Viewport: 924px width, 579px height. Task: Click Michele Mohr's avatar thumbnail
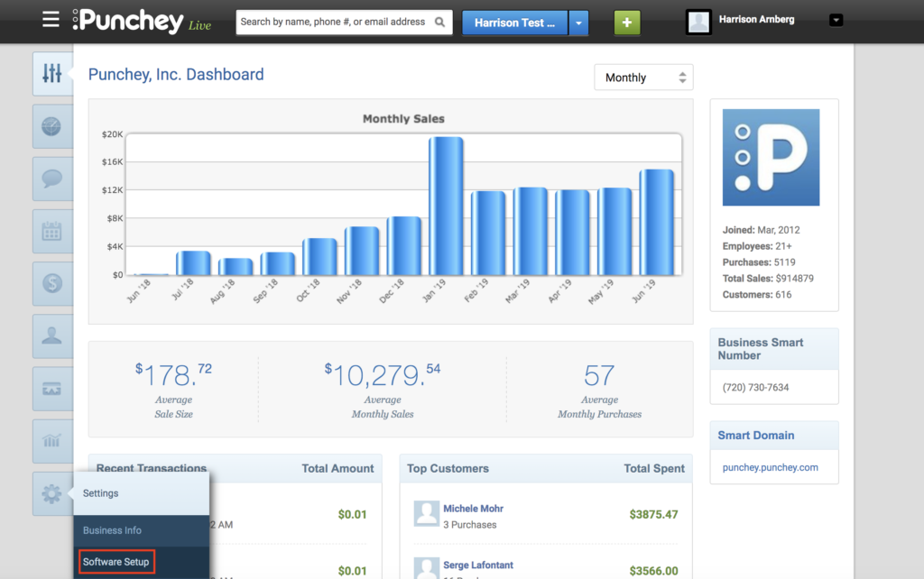427,514
